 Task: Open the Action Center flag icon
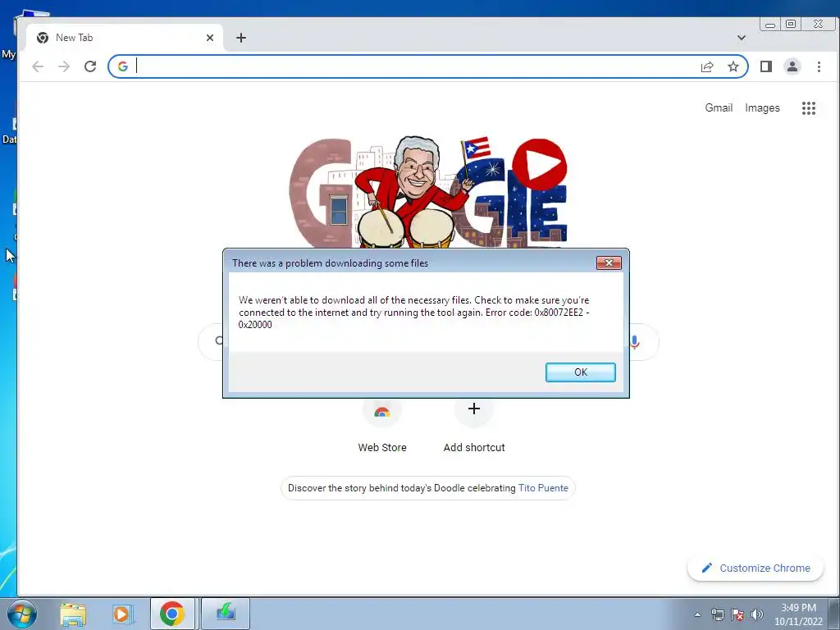coord(737,614)
